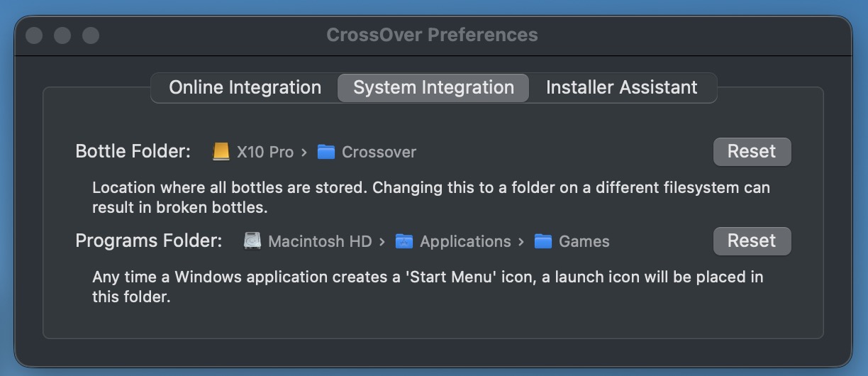868x376 pixels.
Task: Select the Crossover path text
Action: click(x=379, y=152)
